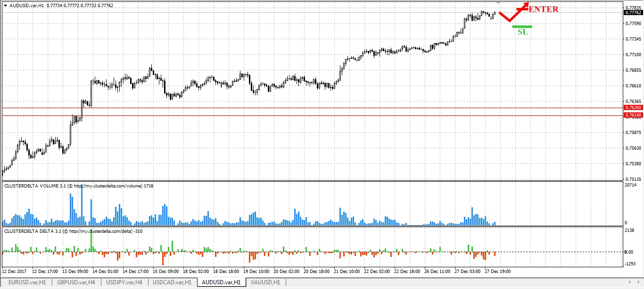Click the 0.75135 price scale value

[633, 179]
